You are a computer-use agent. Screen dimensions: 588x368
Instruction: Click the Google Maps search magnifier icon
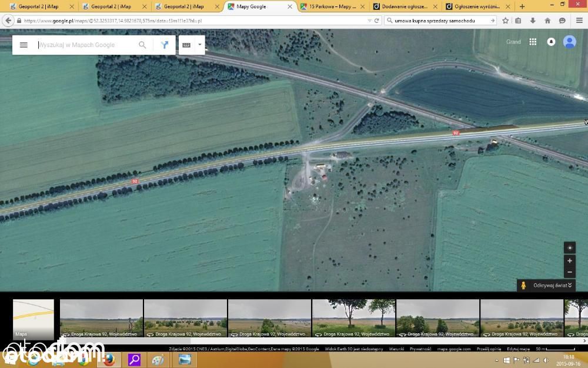pyautogui.click(x=142, y=45)
